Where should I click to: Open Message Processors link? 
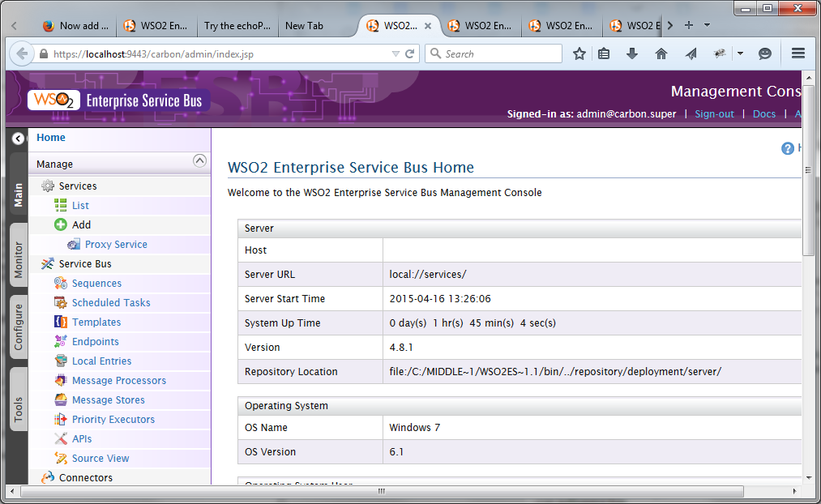tap(119, 380)
